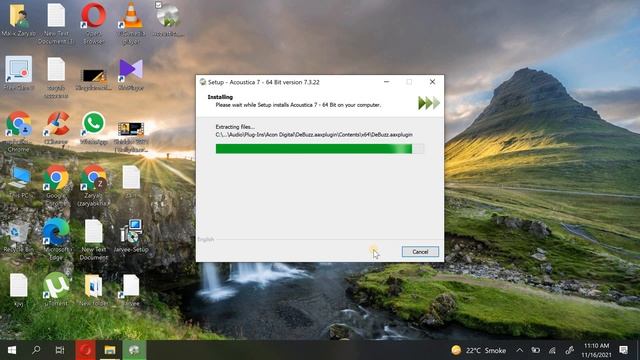Image resolution: width=640 pixels, height=360 pixels.
Task: Select the Recycle Bin desktop icon
Action: coord(18,237)
